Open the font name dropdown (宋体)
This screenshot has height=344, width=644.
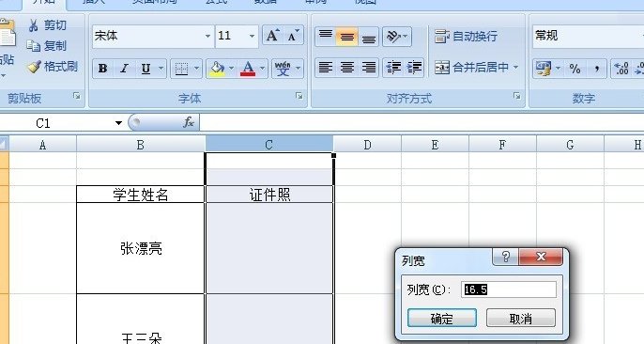pos(207,36)
